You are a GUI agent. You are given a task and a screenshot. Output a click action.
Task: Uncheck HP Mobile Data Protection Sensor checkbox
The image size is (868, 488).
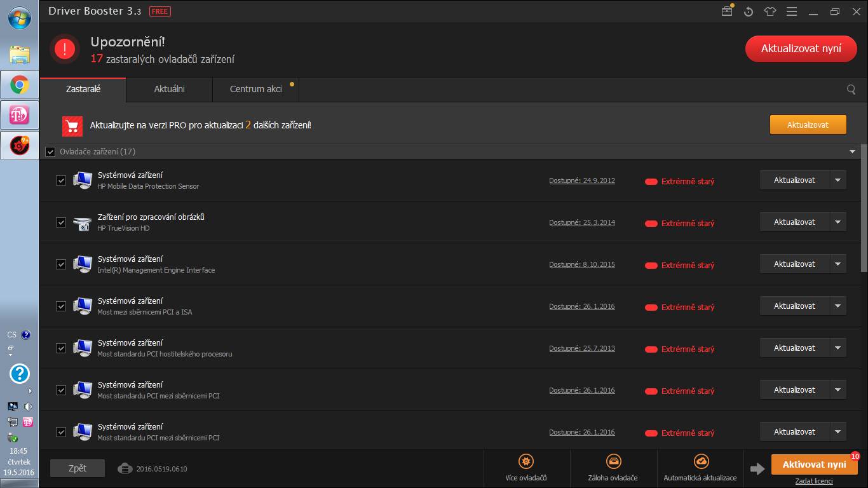(61, 180)
